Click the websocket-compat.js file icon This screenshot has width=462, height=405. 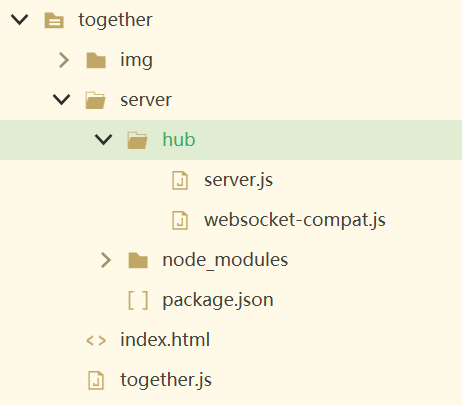180,220
